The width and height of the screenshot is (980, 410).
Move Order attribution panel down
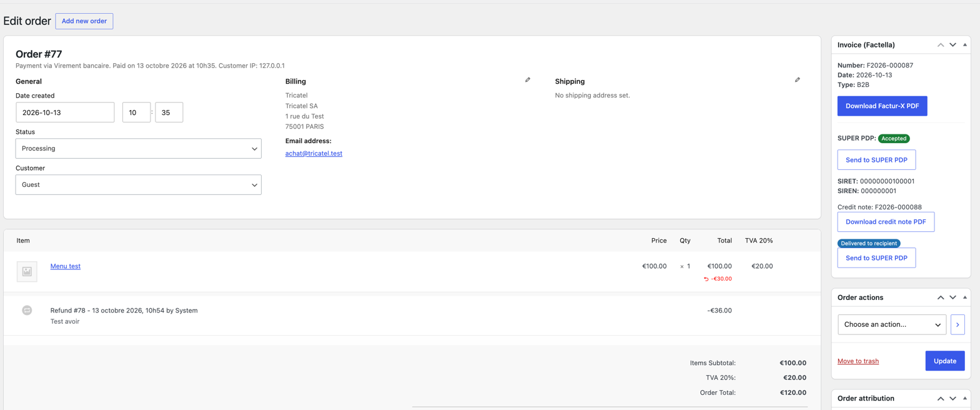pos(953,399)
